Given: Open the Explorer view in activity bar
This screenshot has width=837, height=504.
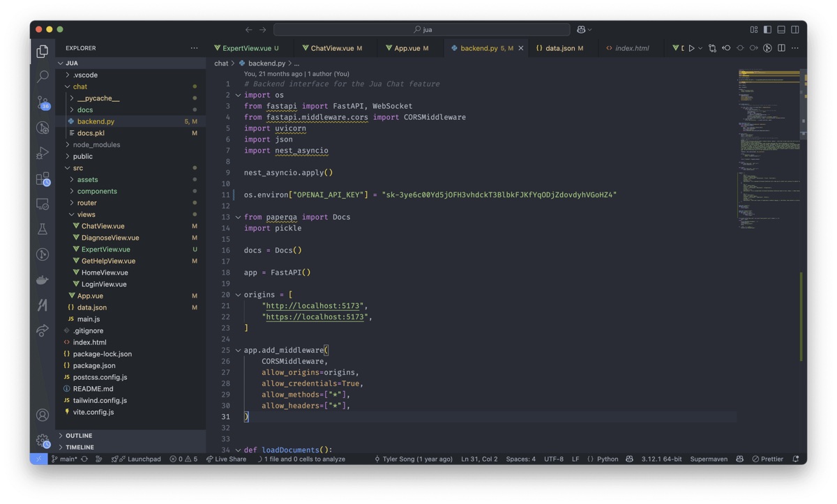Looking at the screenshot, I should 43,51.
